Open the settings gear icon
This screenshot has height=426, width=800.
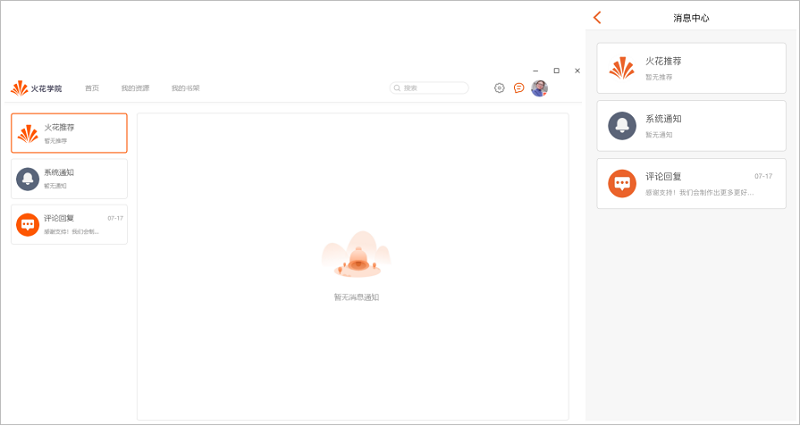[499, 88]
